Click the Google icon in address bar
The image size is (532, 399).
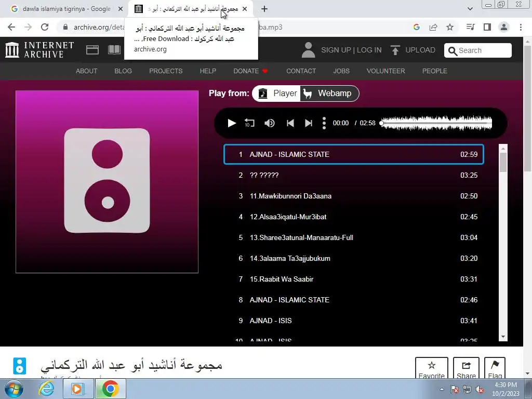(417, 27)
